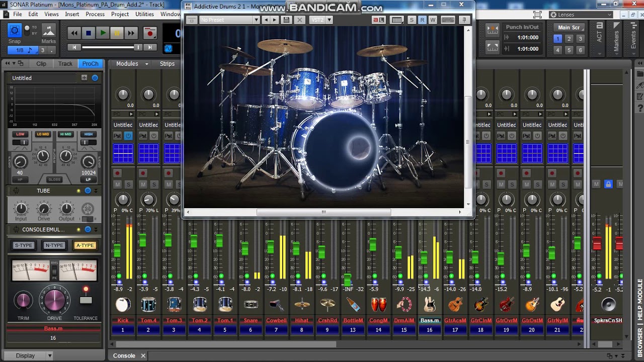This screenshot has width=644, height=362.
Task: Enable Read automation R in Addictive Drums window
Action: [422, 20]
